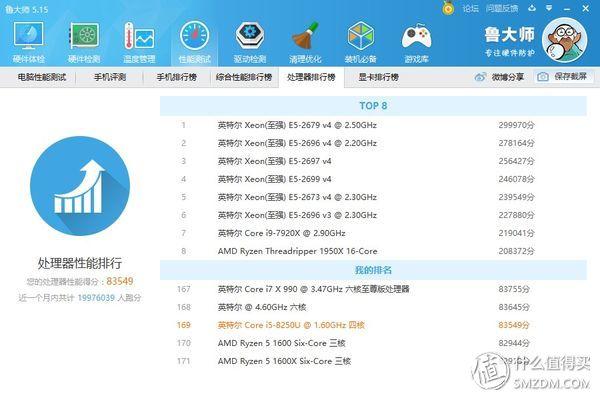Select the Ryzen 5 1600X Six-Core row
The width and height of the screenshot is (600, 400).
click(x=373, y=361)
